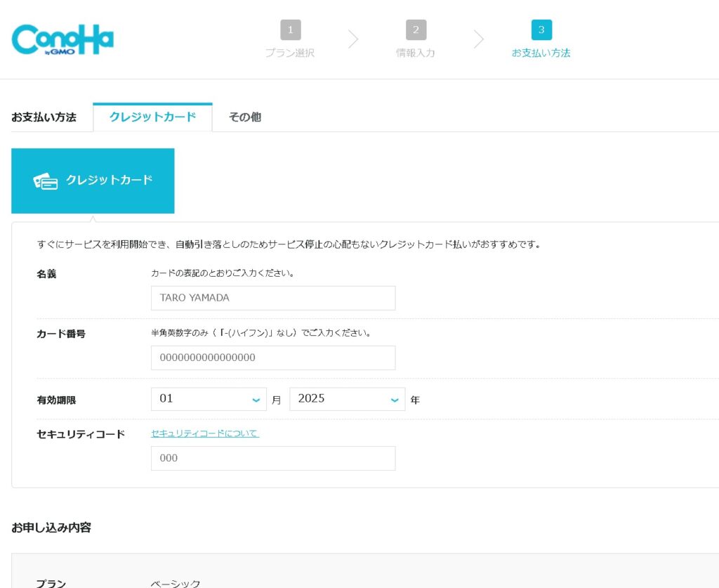Switch to the その他 payment tab
Viewport: 719px width, 588px height.
coord(245,117)
